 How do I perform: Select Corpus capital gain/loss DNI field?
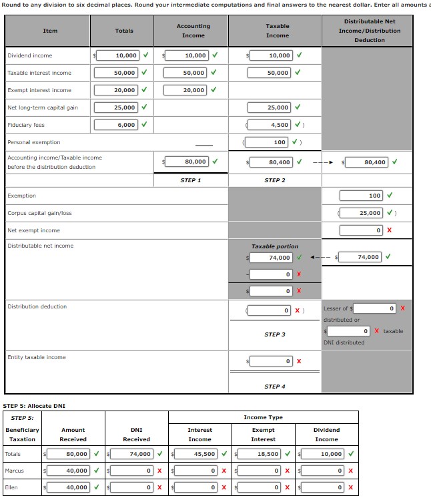[362, 213]
